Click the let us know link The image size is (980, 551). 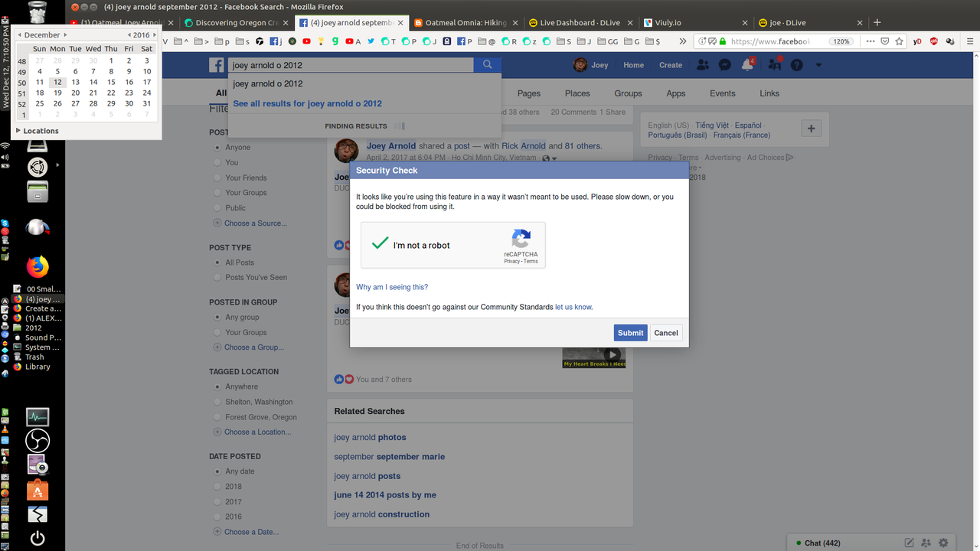[573, 307]
